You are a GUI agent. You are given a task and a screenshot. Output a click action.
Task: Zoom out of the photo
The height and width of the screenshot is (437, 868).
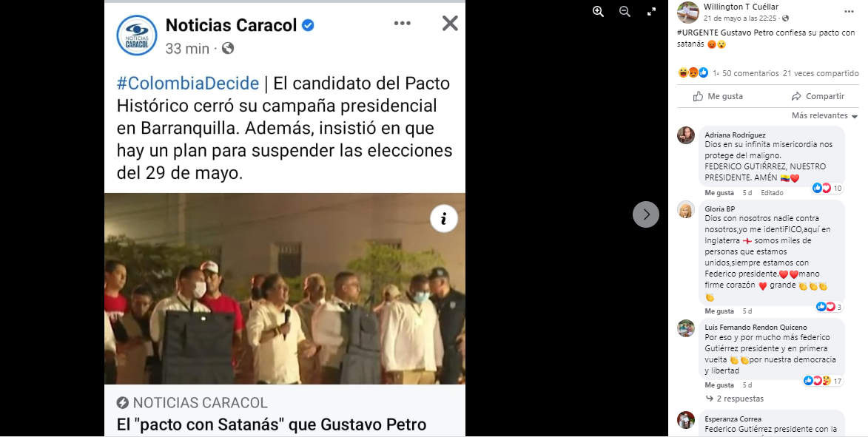[625, 12]
